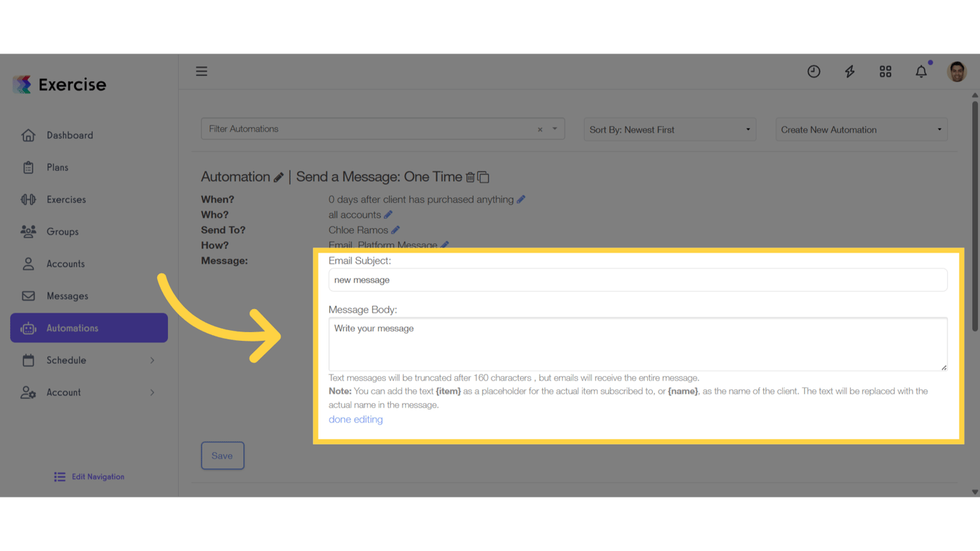Image resolution: width=980 pixels, height=551 pixels.
Task: Duplicate the automation with the copy icon
Action: pos(484,176)
